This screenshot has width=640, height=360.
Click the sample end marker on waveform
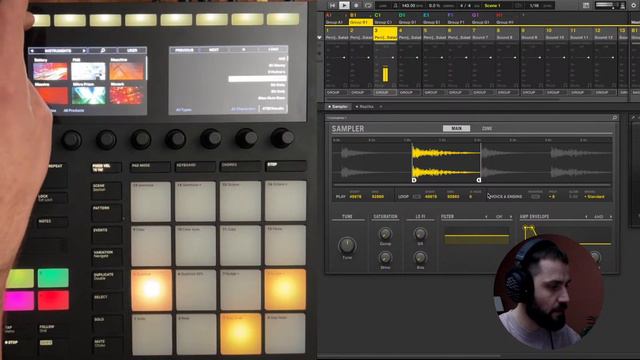coord(479,180)
